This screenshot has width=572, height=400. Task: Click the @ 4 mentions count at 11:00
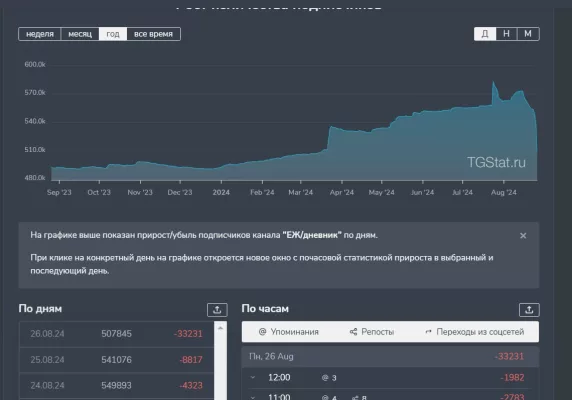[x=329, y=397]
